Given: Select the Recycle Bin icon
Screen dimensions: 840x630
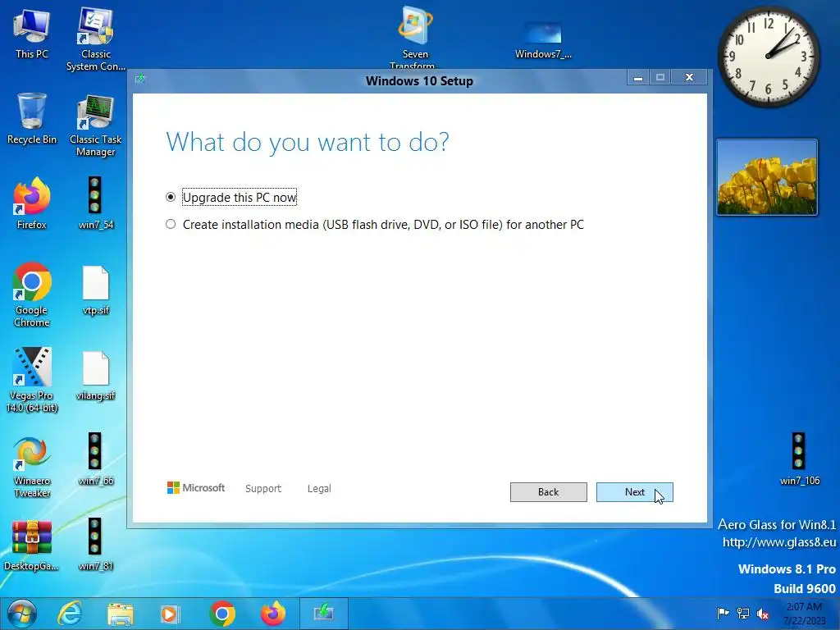Looking at the screenshot, I should click(32, 119).
